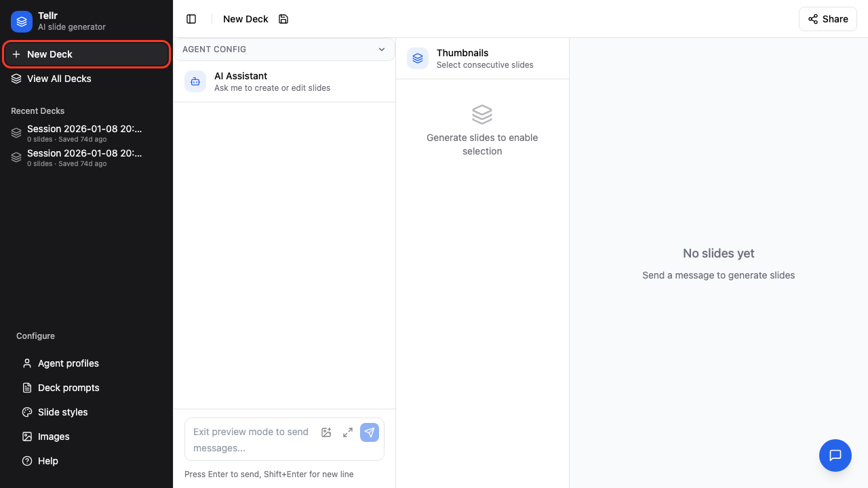Open Agent profiles settings
The image size is (868, 488).
point(68,363)
